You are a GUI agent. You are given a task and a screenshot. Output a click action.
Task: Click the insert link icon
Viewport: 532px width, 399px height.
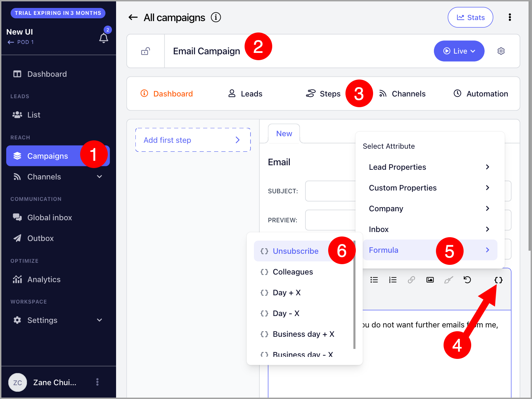point(411,280)
